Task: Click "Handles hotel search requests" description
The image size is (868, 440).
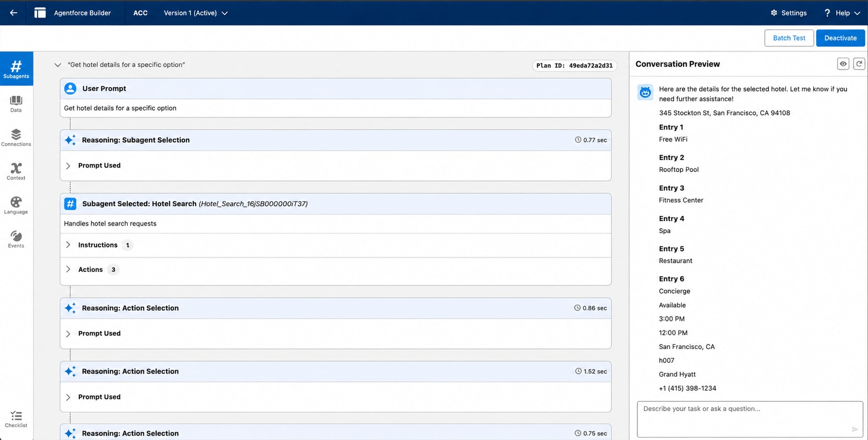Action: coord(110,224)
